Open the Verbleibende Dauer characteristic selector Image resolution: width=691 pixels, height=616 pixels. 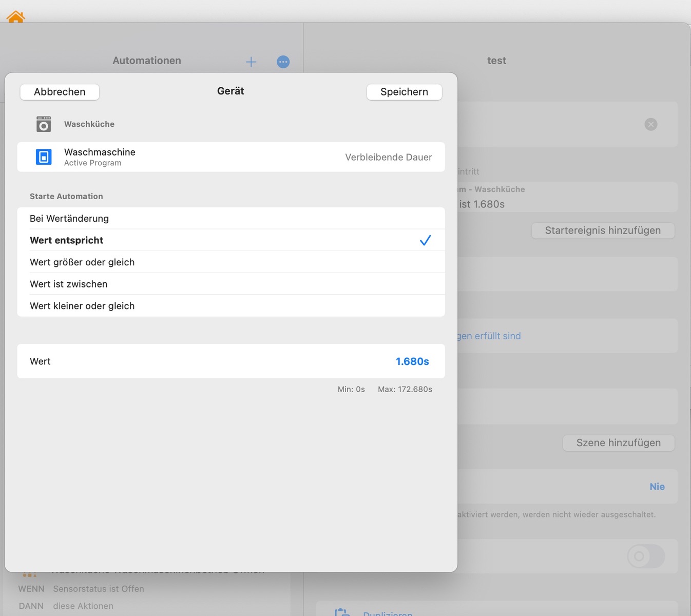coord(388,157)
